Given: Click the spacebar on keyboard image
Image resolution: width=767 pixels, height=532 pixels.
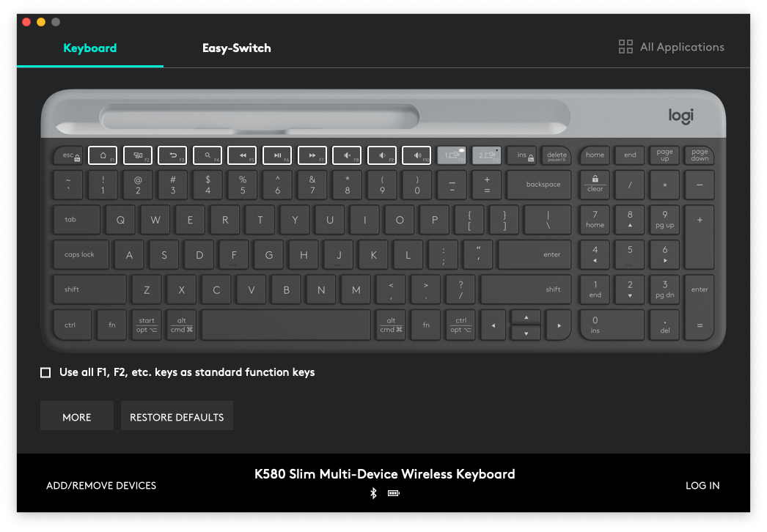Looking at the screenshot, I should point(286,325).
